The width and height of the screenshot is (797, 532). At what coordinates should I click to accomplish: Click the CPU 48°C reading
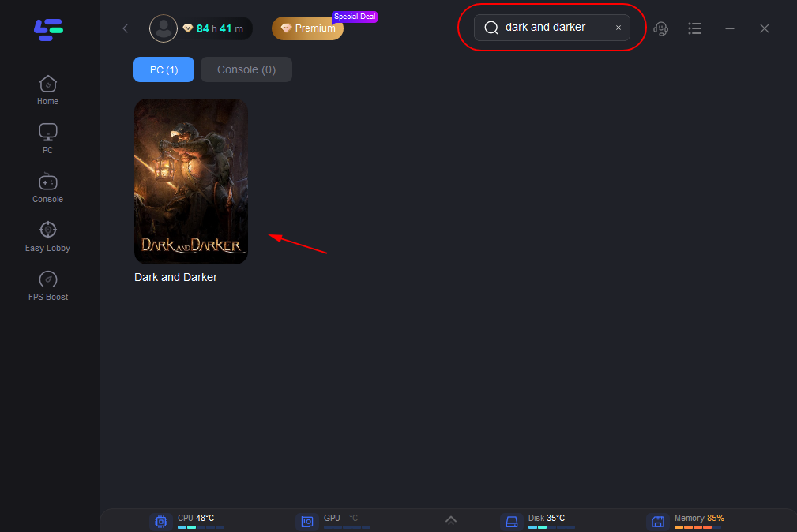coord(196,518)
